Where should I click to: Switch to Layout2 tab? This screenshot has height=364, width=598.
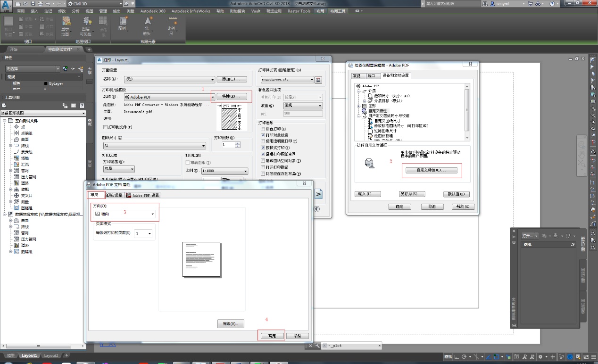coord(51,356)
